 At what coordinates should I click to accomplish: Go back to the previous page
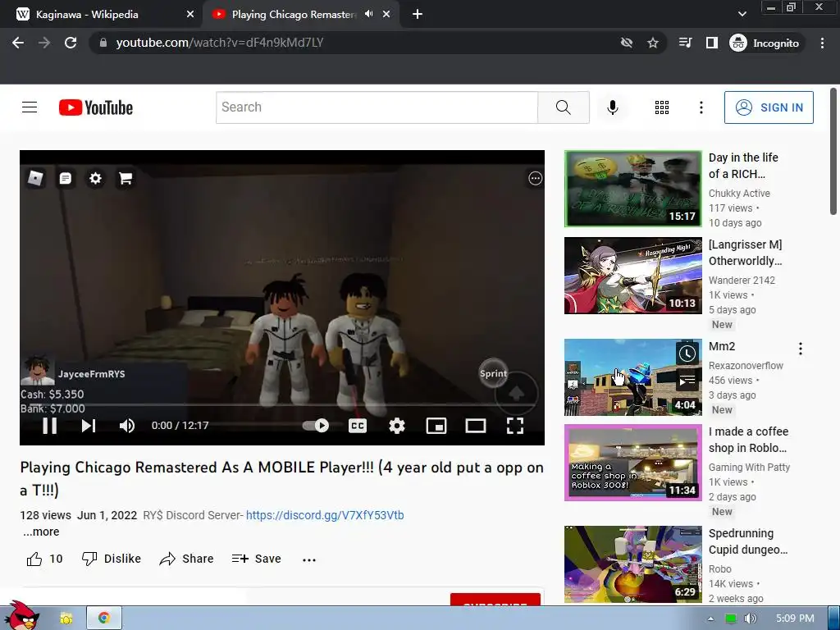(x=18, y=43)
